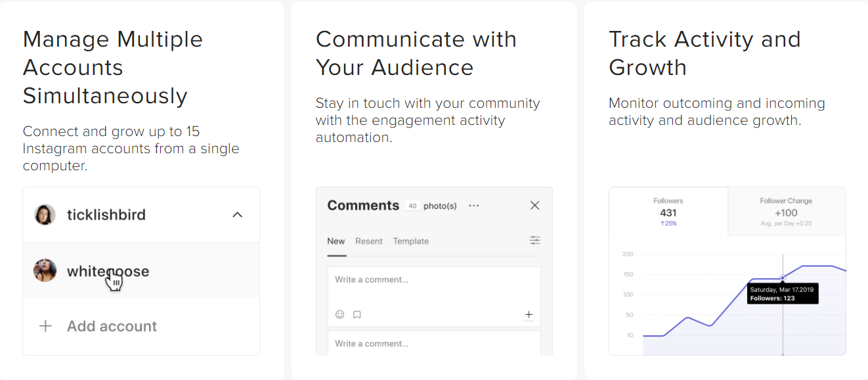Select the whitegoose account name
The height and width of the screenshot is (380, 868).
point(108,271)
